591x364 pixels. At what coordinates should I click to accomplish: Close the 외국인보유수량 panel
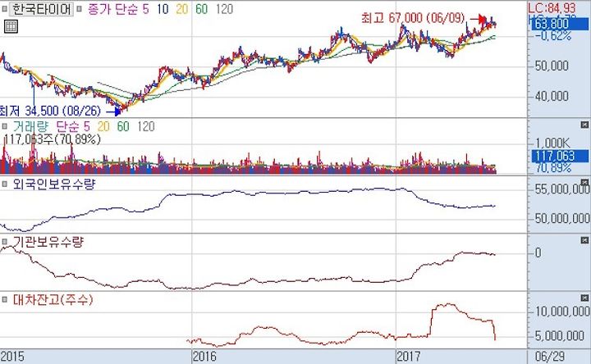pyautogui.click(x=584, y=183)
